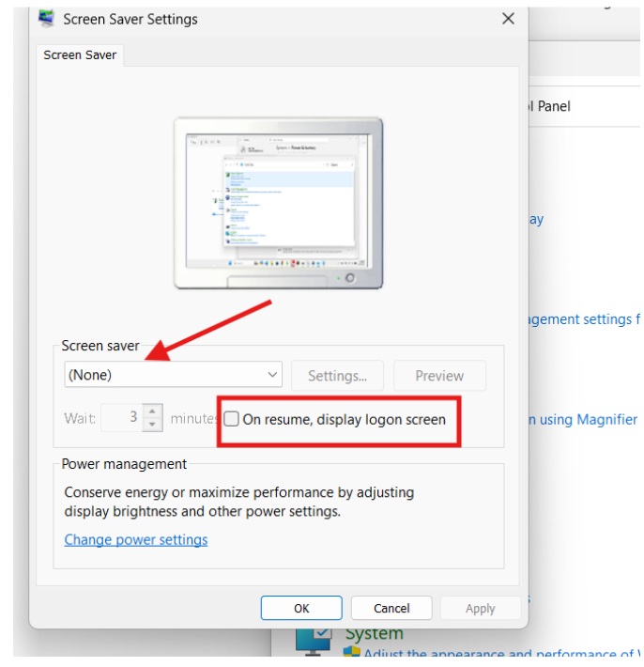Viewport: 644px width, 667px height.
Task: Decrease wait time with down arrow
Action: pos(153,425)
